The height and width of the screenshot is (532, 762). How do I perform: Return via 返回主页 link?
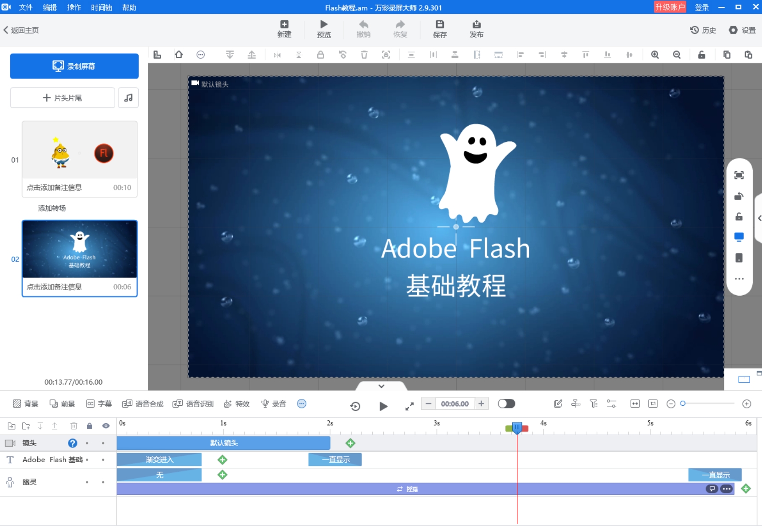[x=21, y=30]
